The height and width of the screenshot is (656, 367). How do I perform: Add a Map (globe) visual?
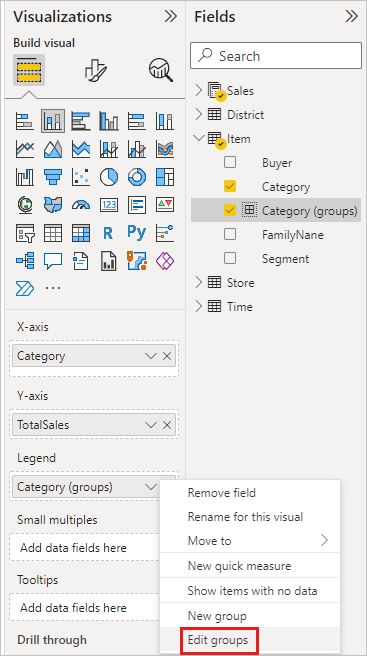coord(24,205)
